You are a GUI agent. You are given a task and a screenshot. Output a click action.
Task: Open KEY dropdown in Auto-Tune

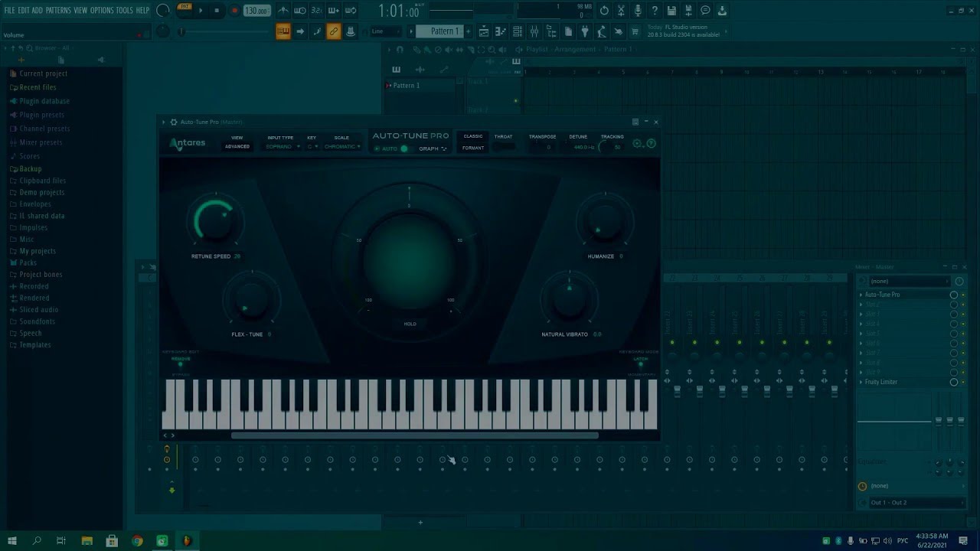tap(312, 146)
